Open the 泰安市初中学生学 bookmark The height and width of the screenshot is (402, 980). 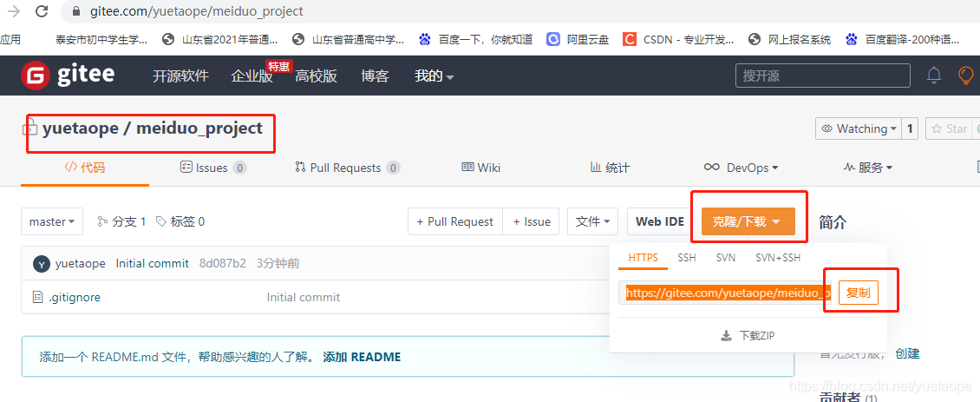point(101,39)
